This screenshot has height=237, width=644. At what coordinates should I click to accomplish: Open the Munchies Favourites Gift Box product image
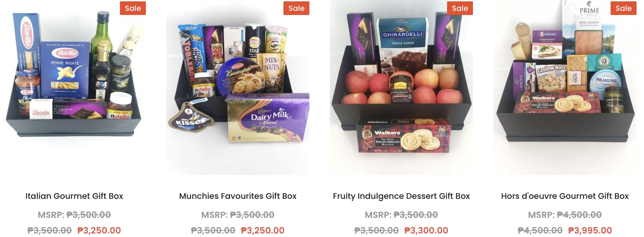[x=238, y=88]
